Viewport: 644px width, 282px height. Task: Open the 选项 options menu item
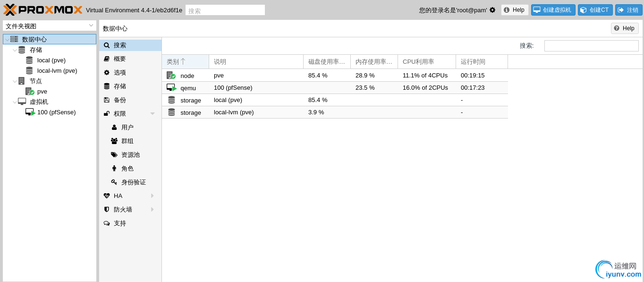[x=130, y=73]
